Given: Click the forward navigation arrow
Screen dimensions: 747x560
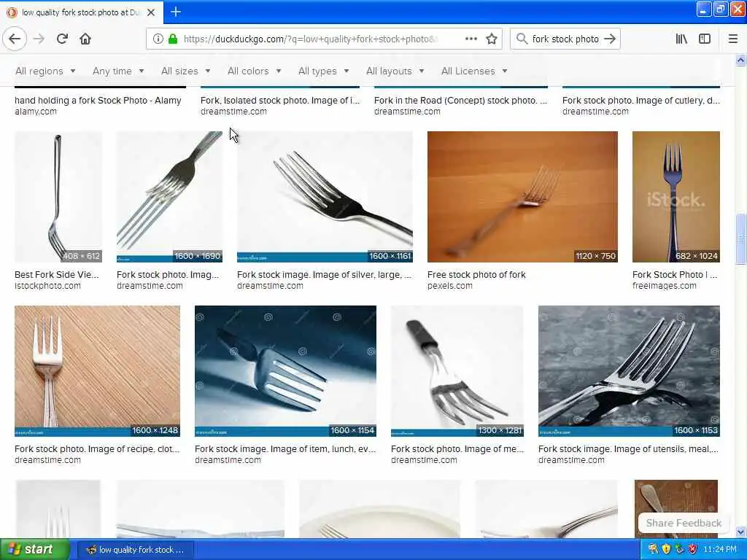Looking at the screenshot, I should click(x=39, y=39).
